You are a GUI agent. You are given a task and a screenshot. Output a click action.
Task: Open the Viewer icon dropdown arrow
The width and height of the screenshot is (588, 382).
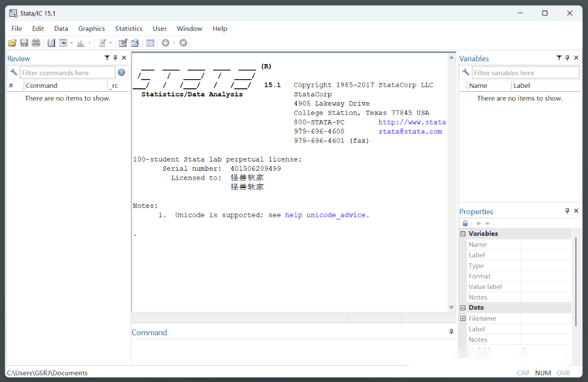(71, 43)
